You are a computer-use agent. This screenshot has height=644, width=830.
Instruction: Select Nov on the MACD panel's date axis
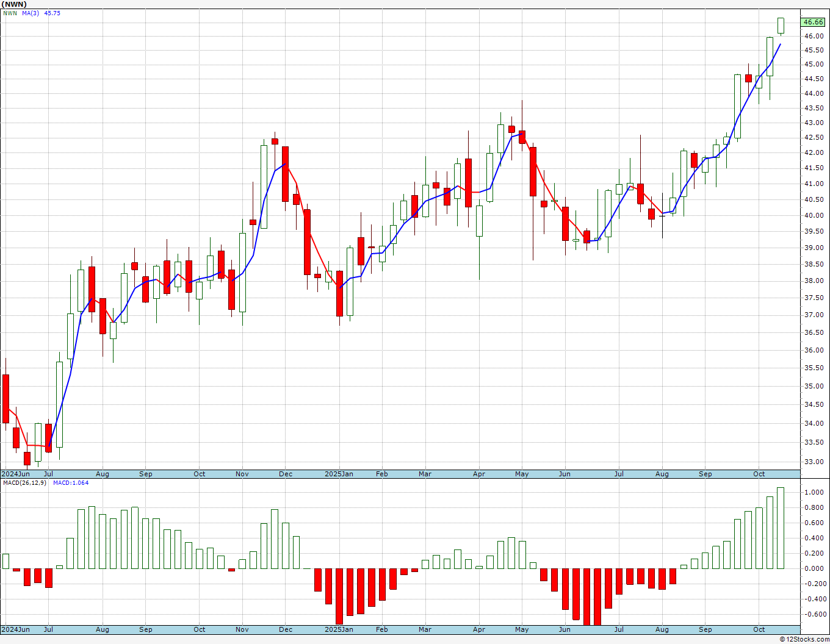pyautogui.click(x=242, y=629)
